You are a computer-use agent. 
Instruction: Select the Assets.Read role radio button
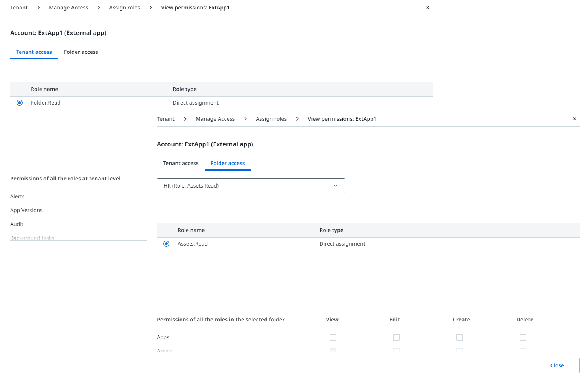click(166, 244)
